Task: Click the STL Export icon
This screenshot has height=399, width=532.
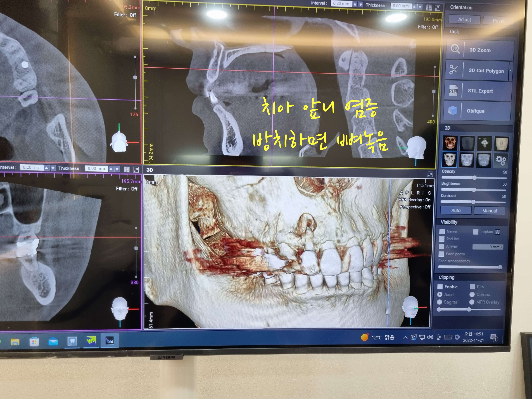Action: click(453, 91)
